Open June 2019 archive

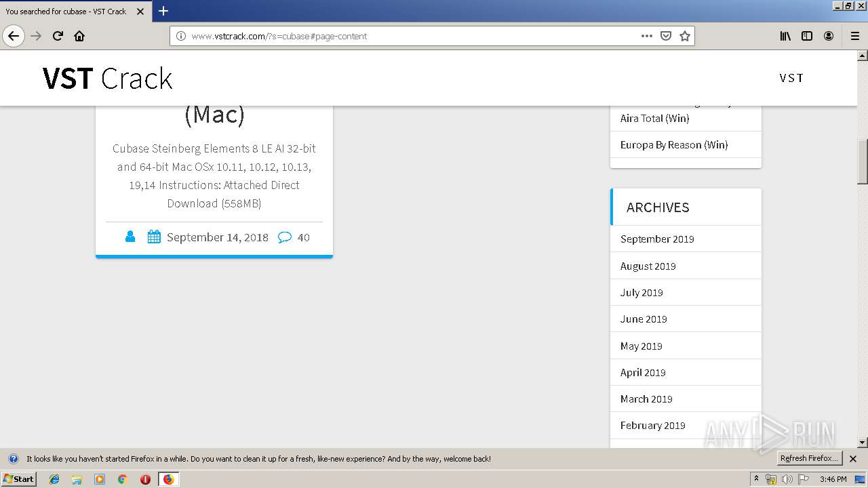pos(644,319)
